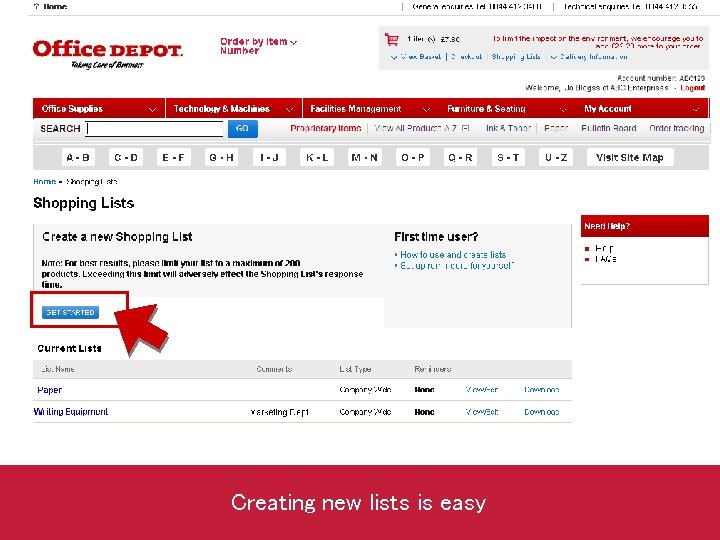Select the K - L alphabet button

pos(317,158)
